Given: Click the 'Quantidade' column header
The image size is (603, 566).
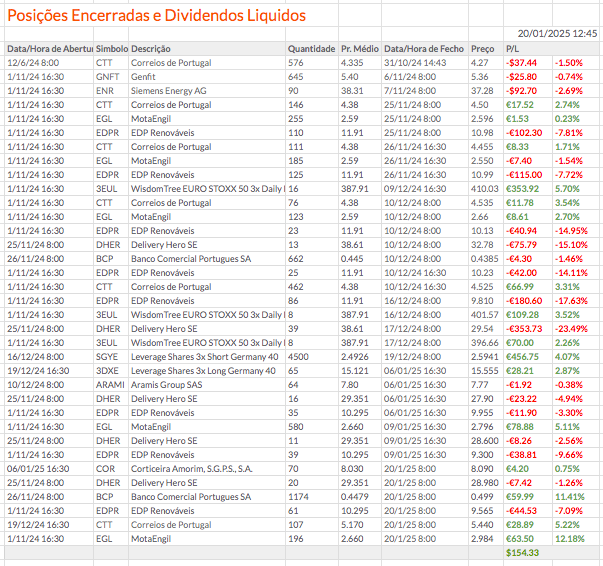Looking at the screenshot, I should 311,49.
